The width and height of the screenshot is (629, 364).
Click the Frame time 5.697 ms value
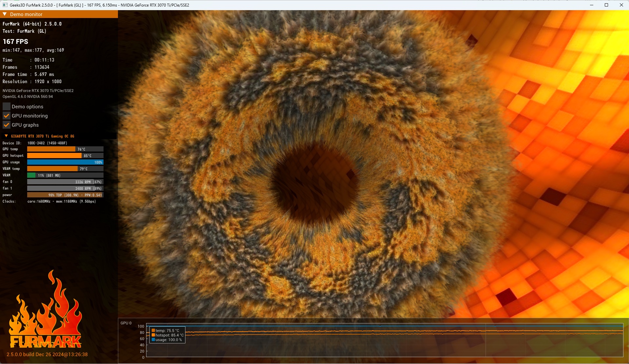pos(44,74)
